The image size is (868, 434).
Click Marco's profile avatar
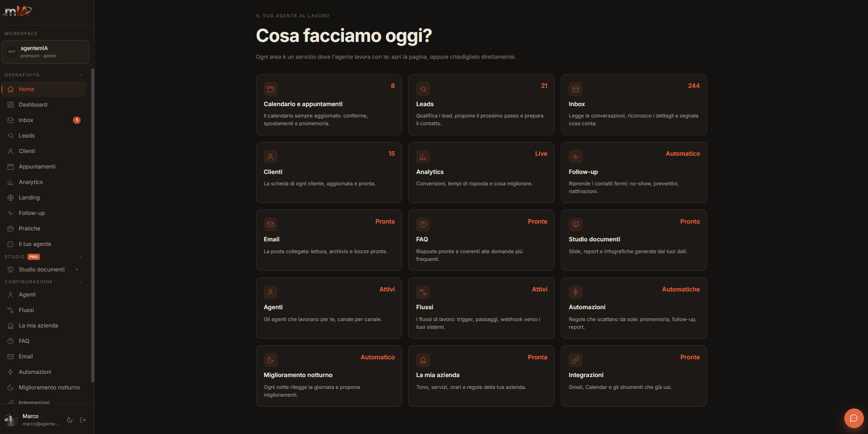[x=11, y=420]
